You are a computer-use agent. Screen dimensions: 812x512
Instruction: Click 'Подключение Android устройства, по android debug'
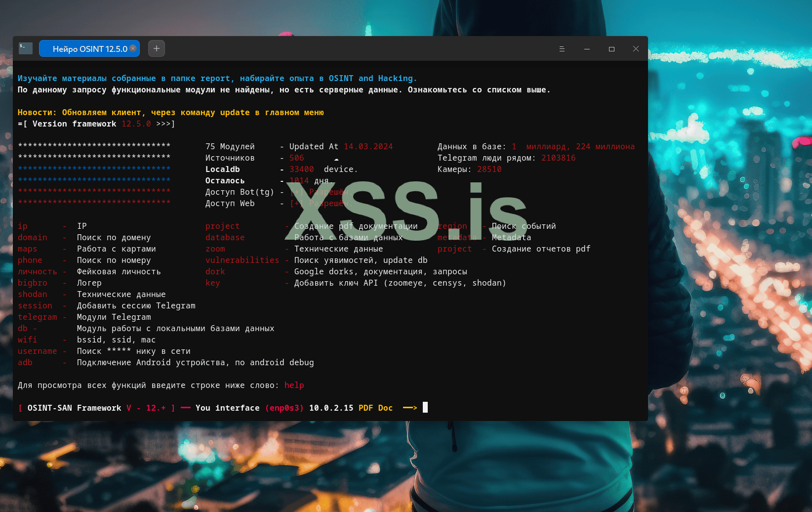tap(196, 362)
